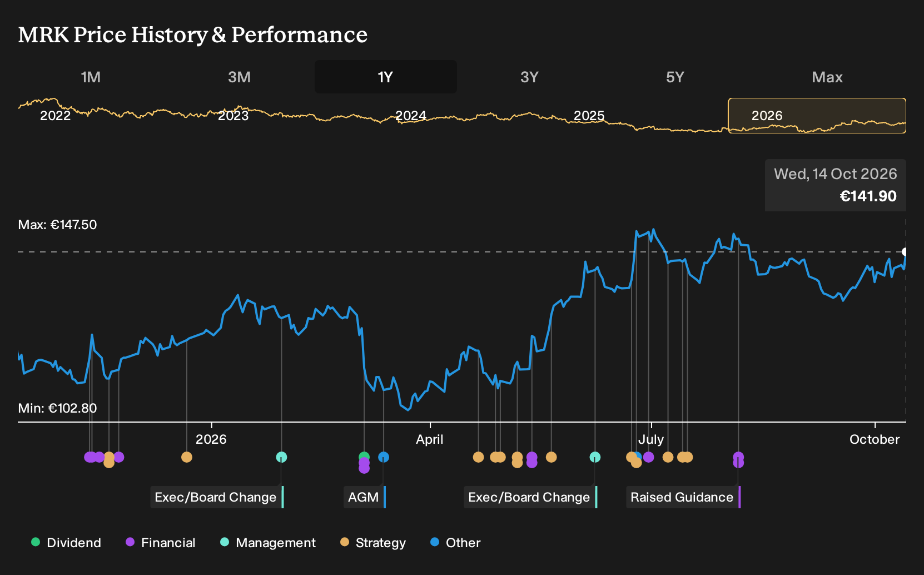Open the left Exec/Board Change label

tap(217, 497)
